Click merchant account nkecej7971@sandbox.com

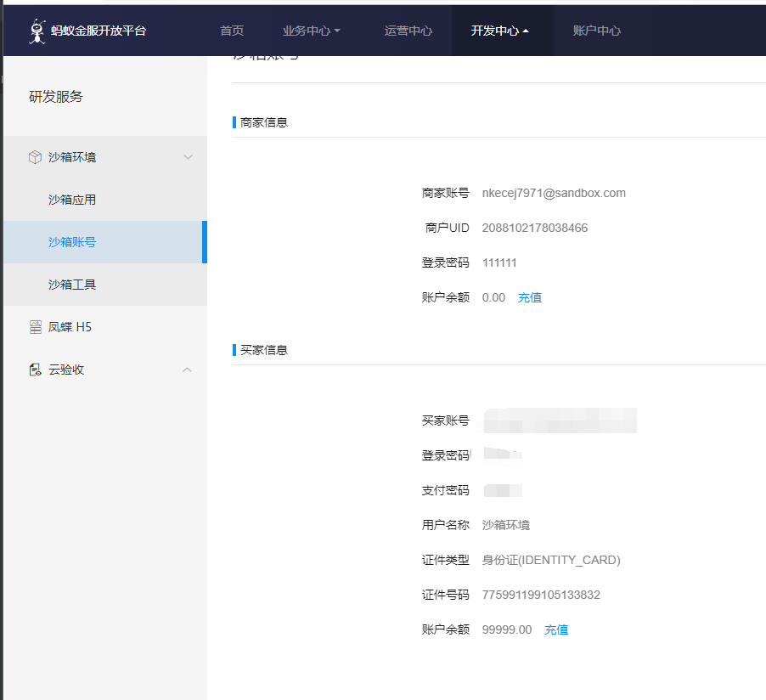pyautogui.click(x=554, y=193)
